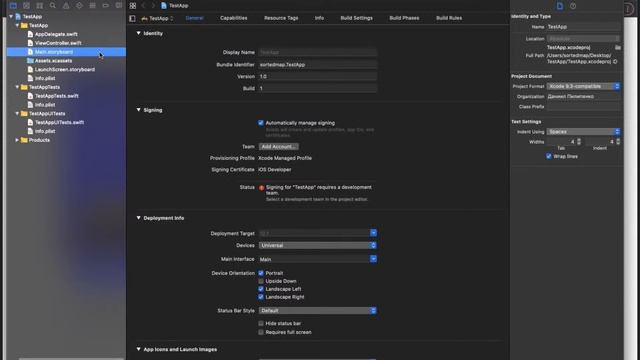Image resolution: width=640 pixels, height=360 pixels.
Task: Select TestAppUITests.swift file
Action: pos(59,122)
